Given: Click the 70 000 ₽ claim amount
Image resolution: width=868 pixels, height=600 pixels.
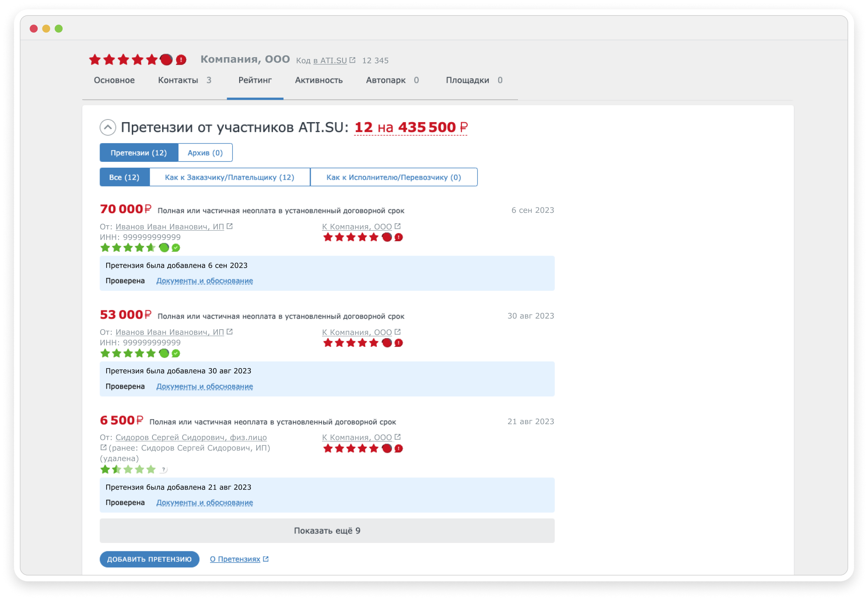Looking at the screenshot, I should point(125,209).
